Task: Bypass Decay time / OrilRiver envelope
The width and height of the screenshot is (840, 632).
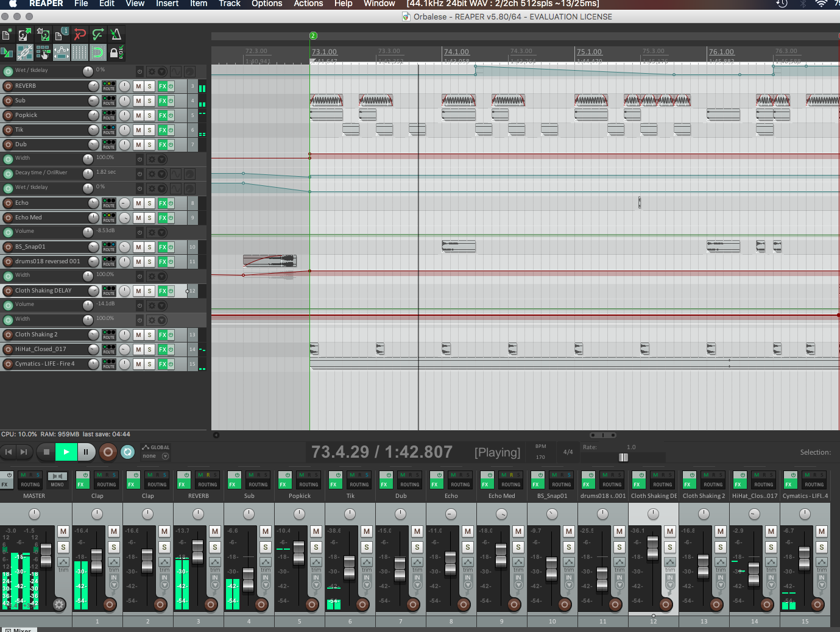Action: pos(139,174)
